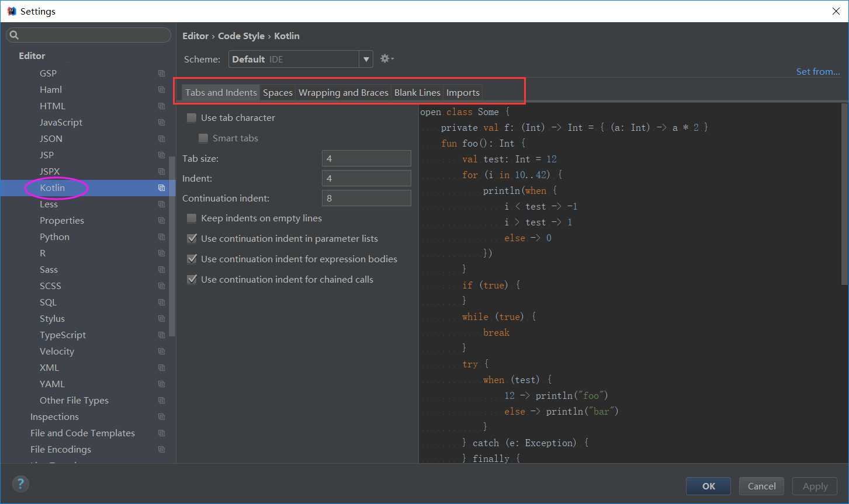849x504 pixels.
Task: Click the copy icon beside Inspections
Action: tap(161, 416)
